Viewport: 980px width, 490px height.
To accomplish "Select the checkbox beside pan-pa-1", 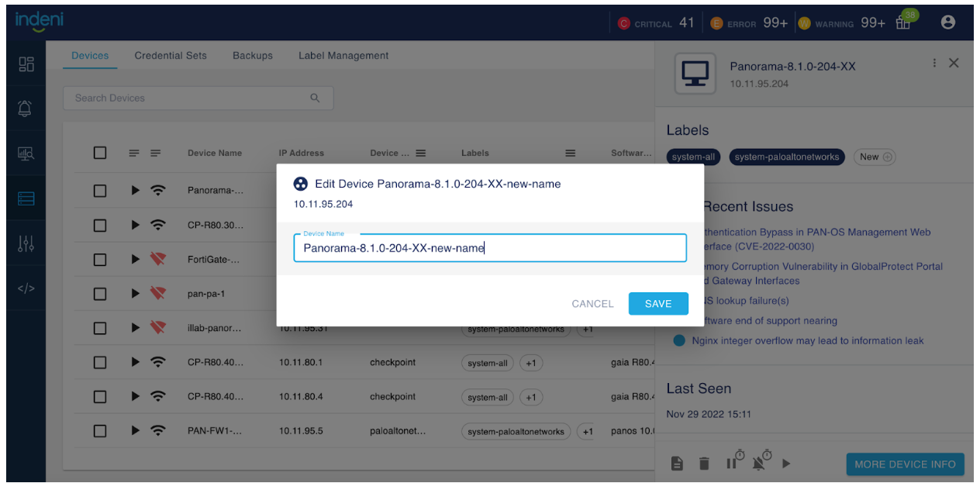I will click(100, 294).
